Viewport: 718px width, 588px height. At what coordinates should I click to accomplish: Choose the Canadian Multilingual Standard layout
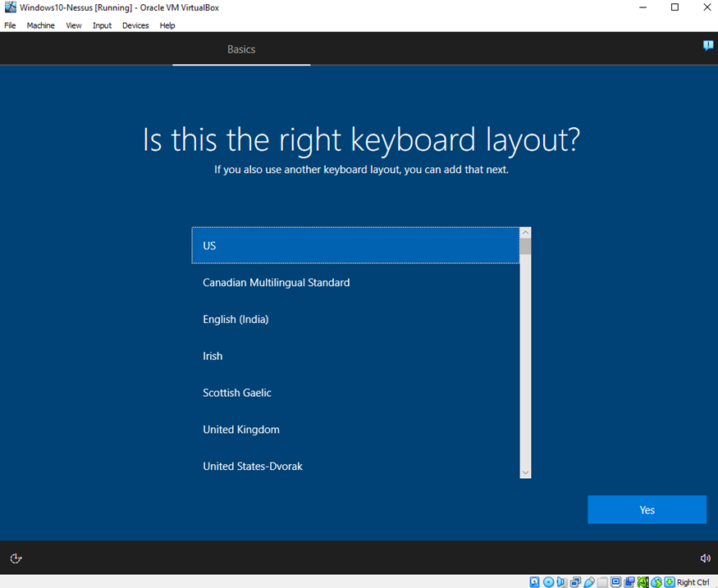276,282
